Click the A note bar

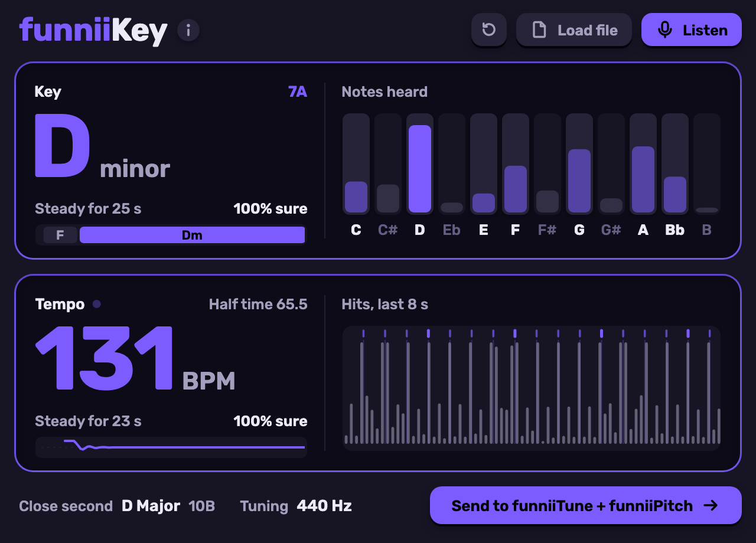[x=643, y=163]
